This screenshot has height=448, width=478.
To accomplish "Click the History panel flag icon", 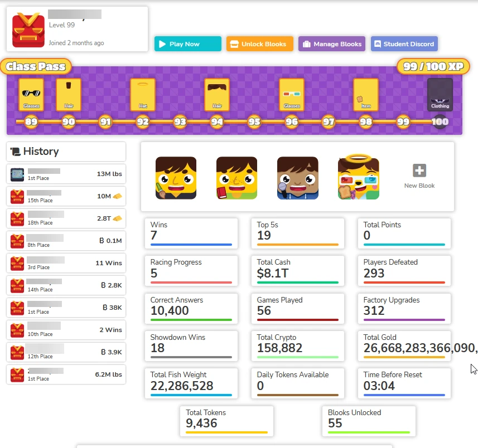I will click(x=15, y=151).
